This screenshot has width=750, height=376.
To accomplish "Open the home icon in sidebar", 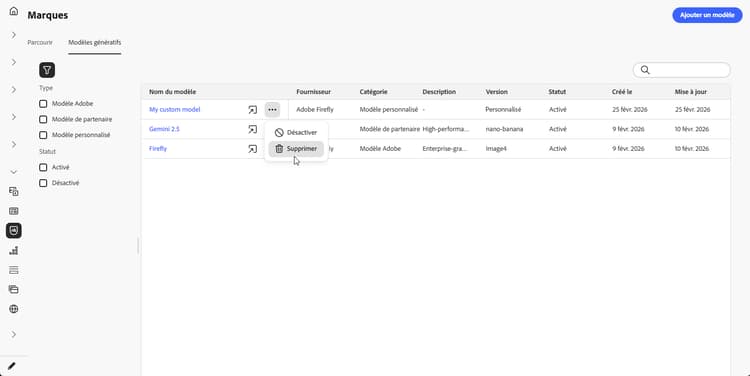I will pyautogui.click(x=13, y=11).
